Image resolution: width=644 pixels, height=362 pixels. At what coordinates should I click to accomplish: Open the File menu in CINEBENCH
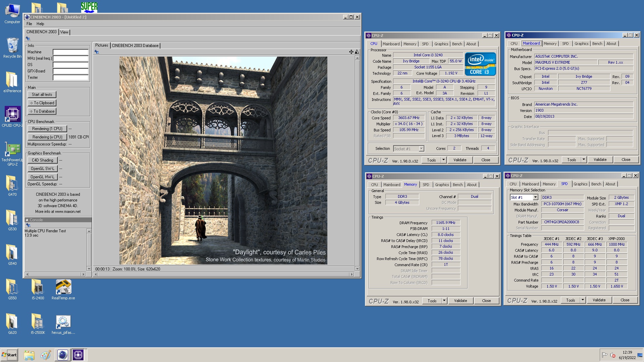(29, 24)
